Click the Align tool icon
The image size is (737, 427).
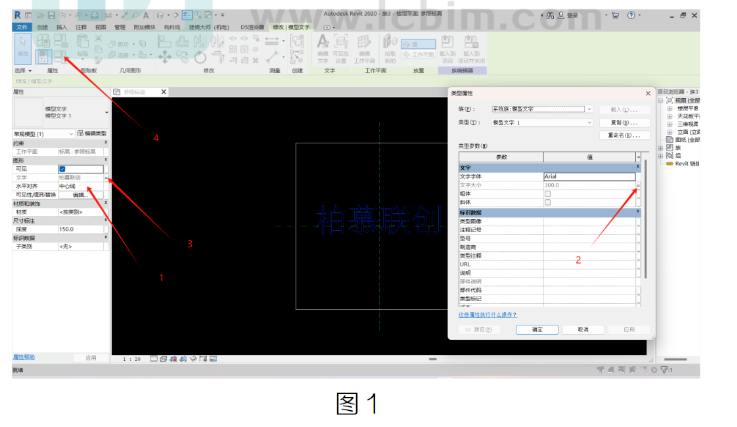coord(164,41)
